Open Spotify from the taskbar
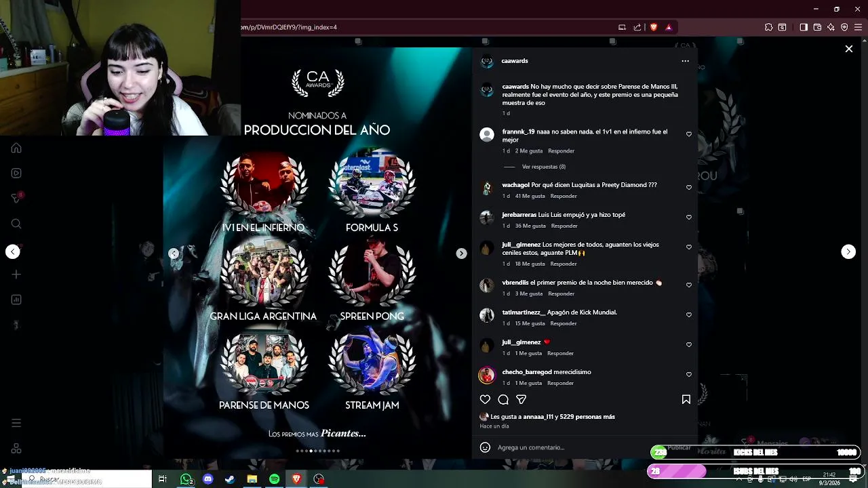 pos(274,479)
